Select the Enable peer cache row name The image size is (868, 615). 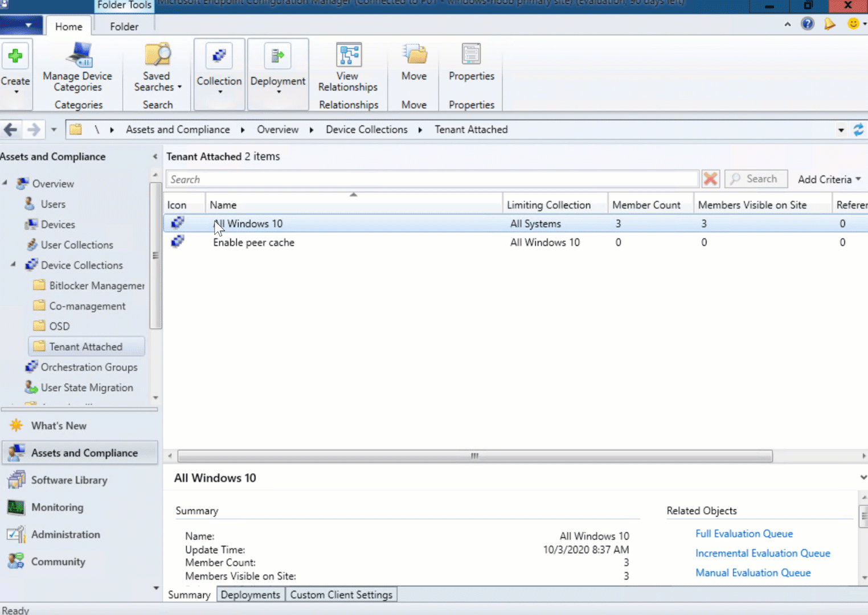[x=253, y=243]
